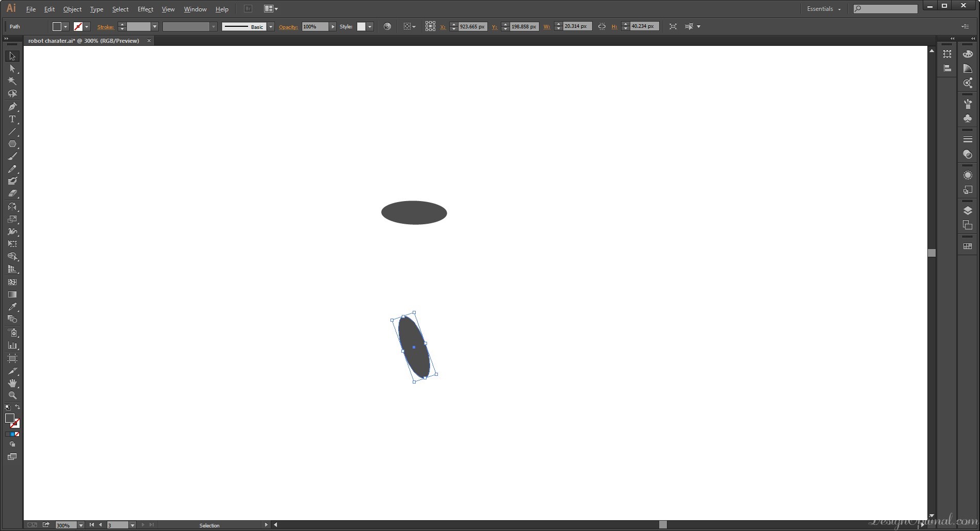The height and width of the screenshot is (531, 980).
Task: Open the Basic brush definition dropdown
Action: pyautogui.click(x=270, y=26)
